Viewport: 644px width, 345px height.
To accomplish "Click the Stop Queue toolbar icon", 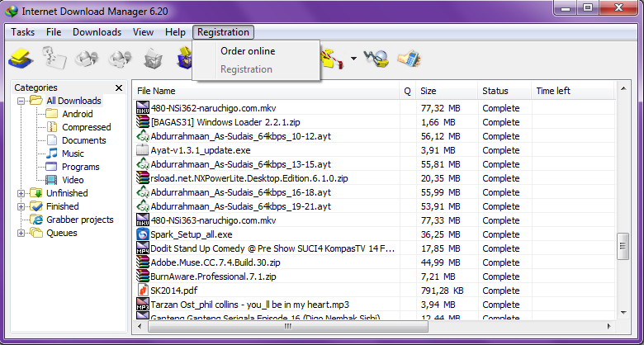I will [334, 60].
